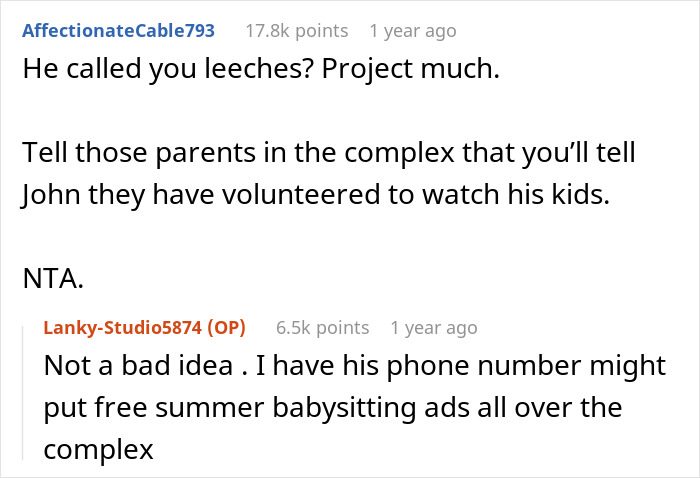Click the (OP) tag beside Lanky-Studio5874

pyautogui.click(x=222, y=327)
